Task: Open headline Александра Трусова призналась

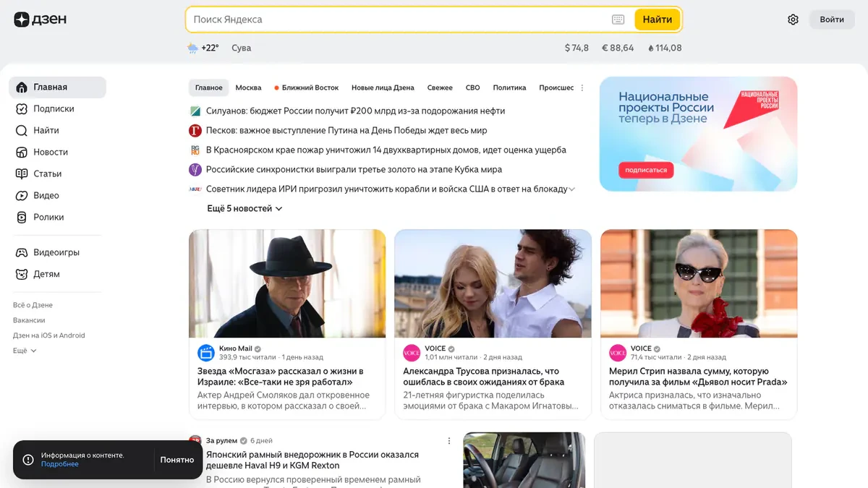Action: point(484,376)
